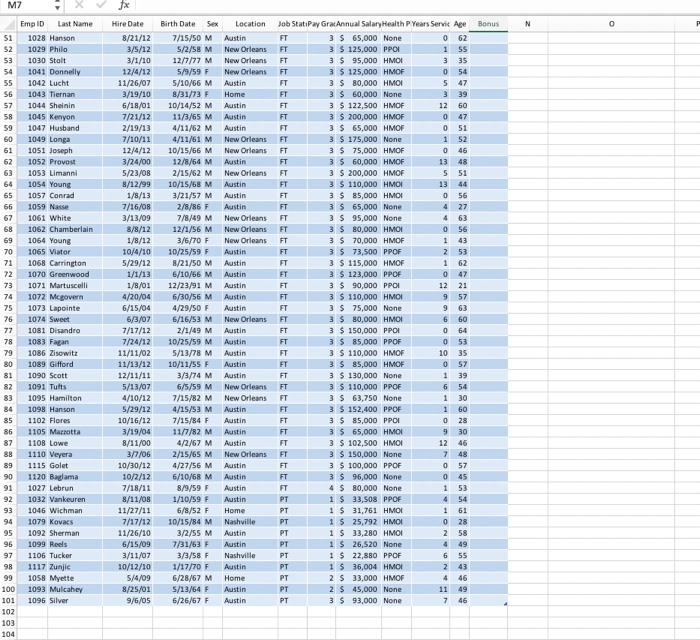
Task: Click years of service 13 for Provost
Action: point(430,162)
